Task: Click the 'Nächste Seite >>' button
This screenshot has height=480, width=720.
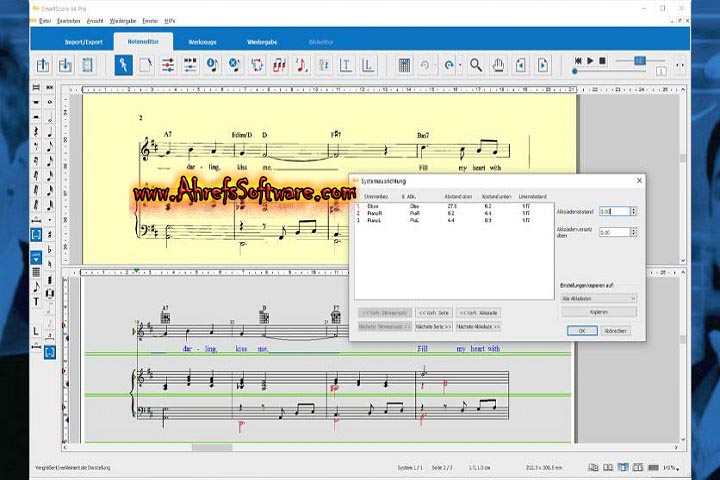Action: [x=433, y=327]
